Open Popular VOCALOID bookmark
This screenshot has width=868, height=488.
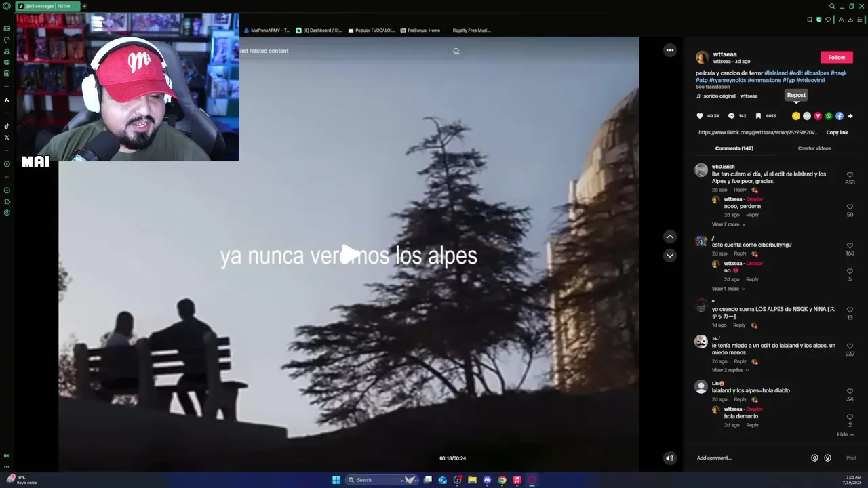coord(371,30)
